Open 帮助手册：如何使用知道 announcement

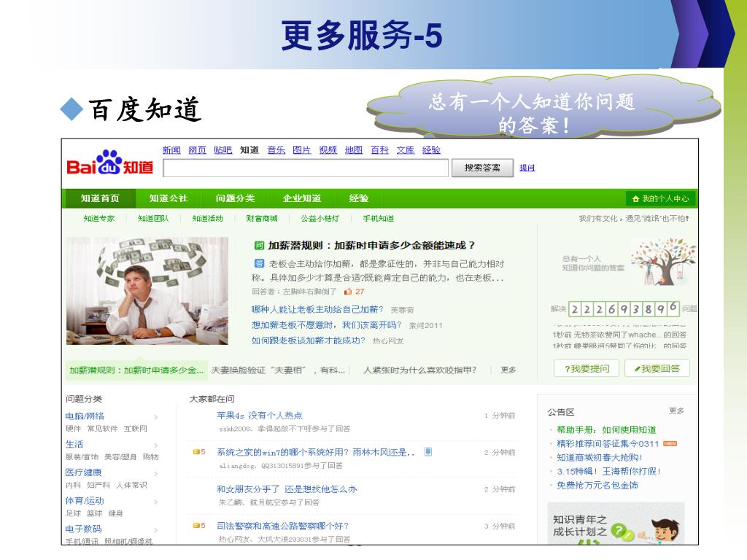coord(606,429)
